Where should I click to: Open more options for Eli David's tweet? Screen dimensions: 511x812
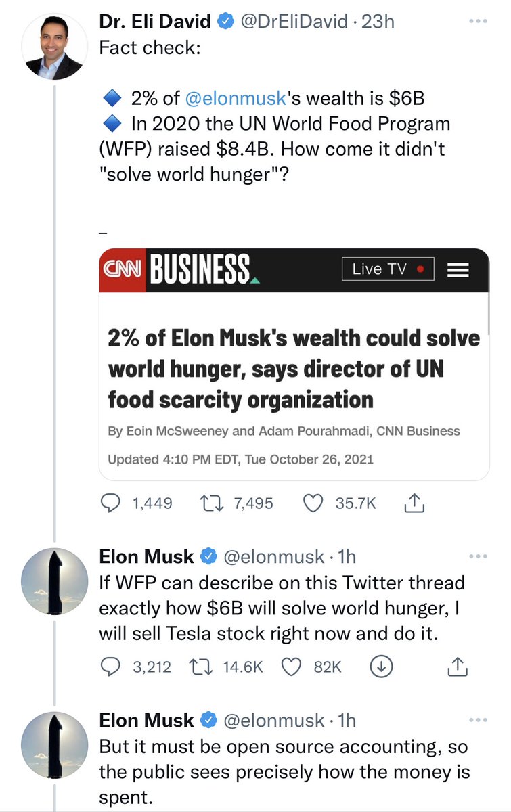(x=478, y=21)
